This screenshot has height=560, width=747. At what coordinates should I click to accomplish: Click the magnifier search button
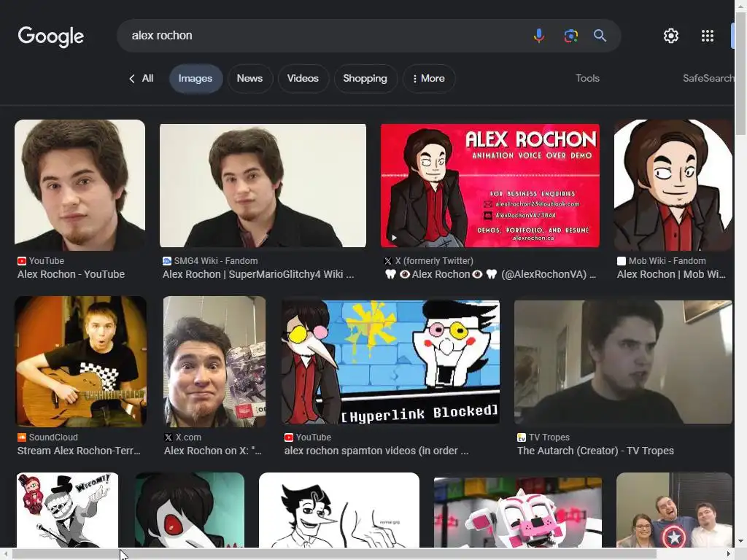[600, 36]
